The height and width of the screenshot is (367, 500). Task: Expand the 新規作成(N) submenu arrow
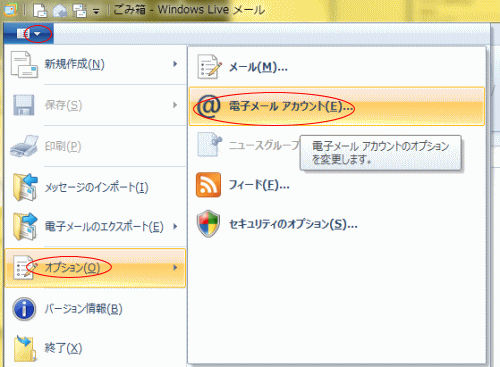(175, 64)
